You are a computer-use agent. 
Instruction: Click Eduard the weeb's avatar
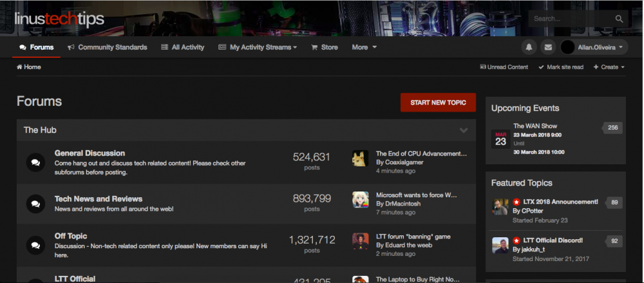(360, 242)
